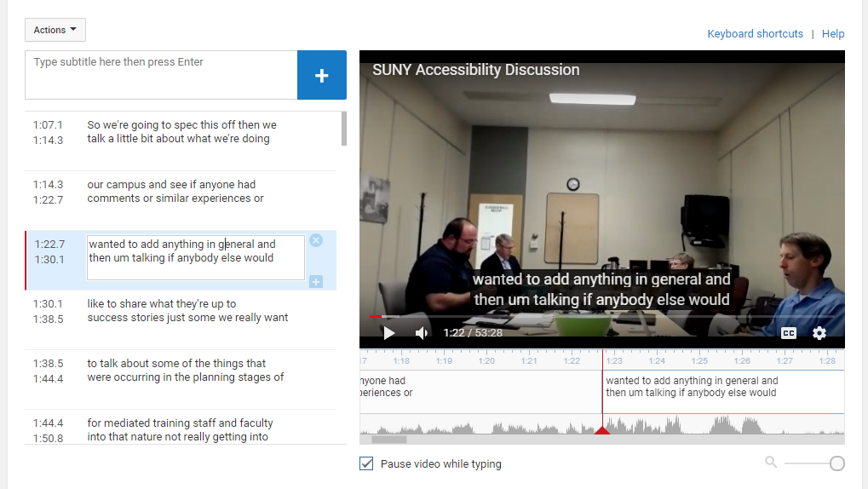Toggle closed captions with the CC icon

click(789, 333)
